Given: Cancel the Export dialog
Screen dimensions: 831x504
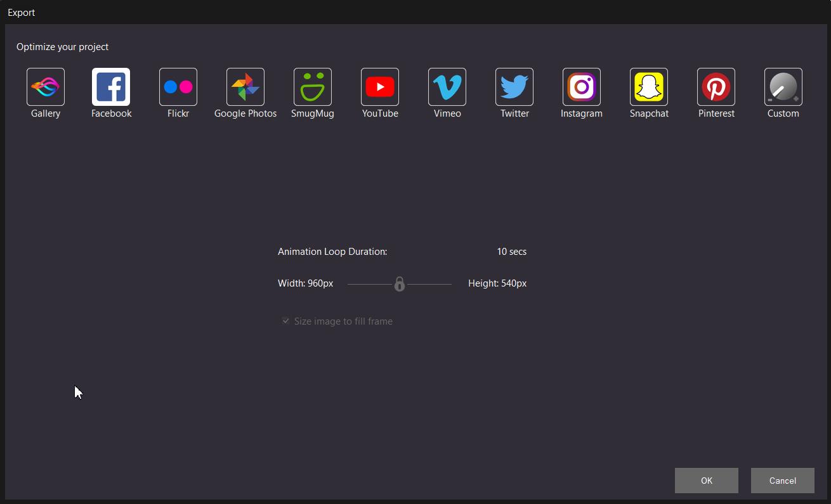Looking at the screenshot, I should pyautogui.click(x=783, y=481).
